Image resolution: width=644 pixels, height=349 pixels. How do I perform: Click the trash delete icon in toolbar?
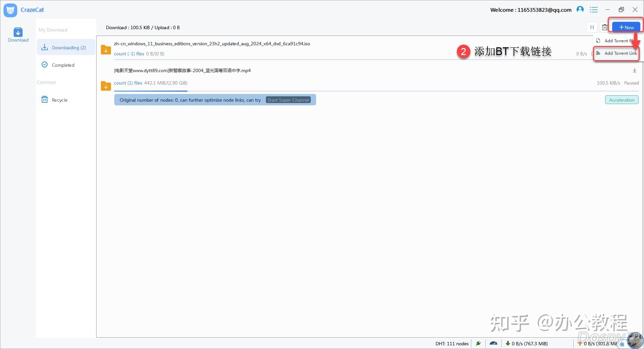[604, 28]
